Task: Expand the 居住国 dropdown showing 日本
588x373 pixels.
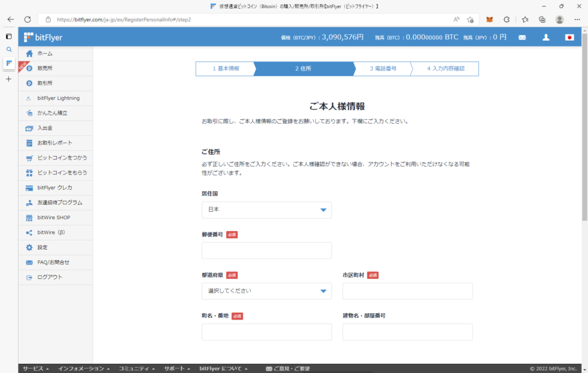Action: [266, 210]
